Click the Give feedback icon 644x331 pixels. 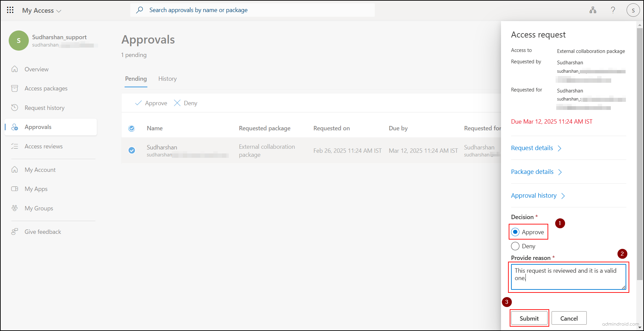point(15,231)
